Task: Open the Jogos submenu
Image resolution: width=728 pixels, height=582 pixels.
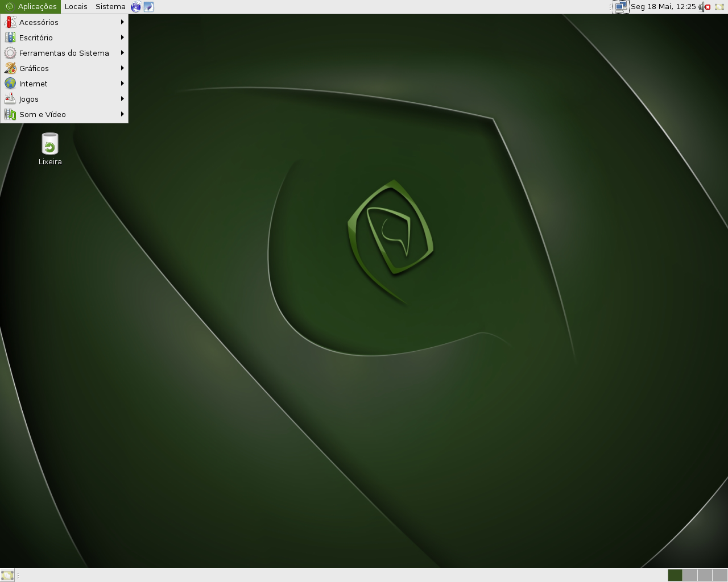Action: tap(64, 99)
